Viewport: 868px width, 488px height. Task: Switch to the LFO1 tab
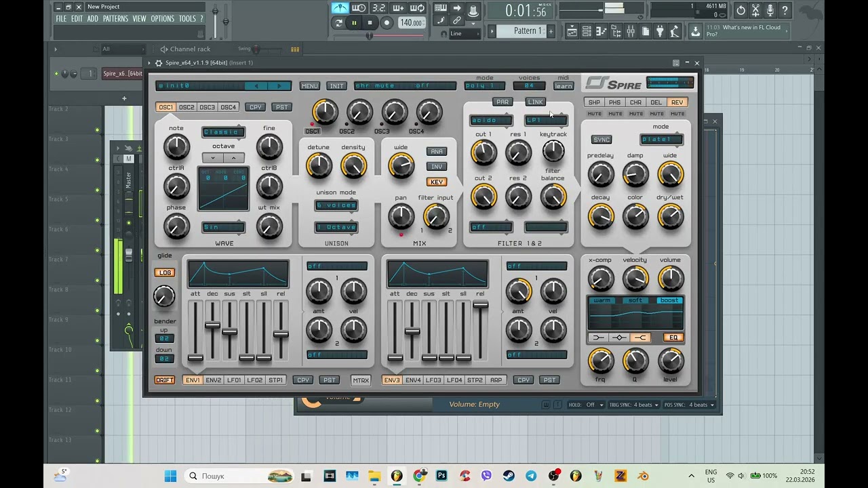[x=234, y=380]
